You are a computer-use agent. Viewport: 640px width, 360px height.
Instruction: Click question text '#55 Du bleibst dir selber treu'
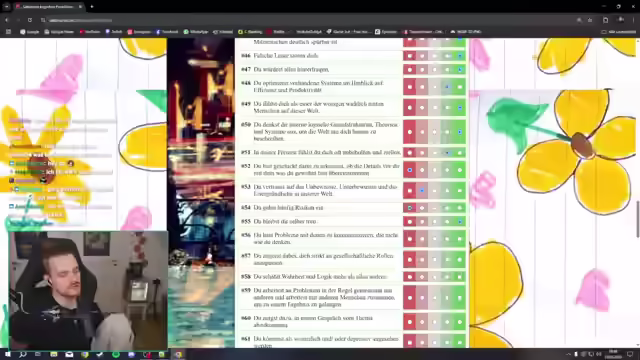pos(279,222)
